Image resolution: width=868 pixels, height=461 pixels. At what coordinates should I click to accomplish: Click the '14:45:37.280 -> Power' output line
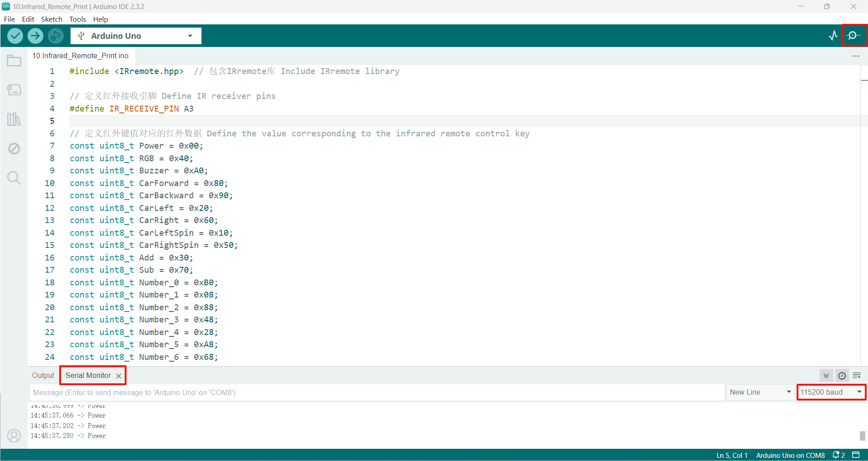[x=68, y=436]
